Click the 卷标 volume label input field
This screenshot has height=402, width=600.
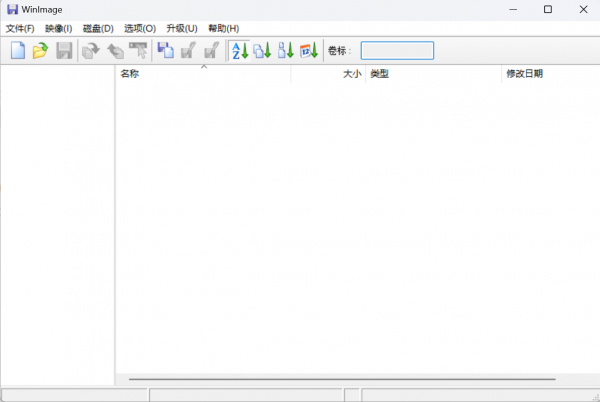(x=397, y=50)
